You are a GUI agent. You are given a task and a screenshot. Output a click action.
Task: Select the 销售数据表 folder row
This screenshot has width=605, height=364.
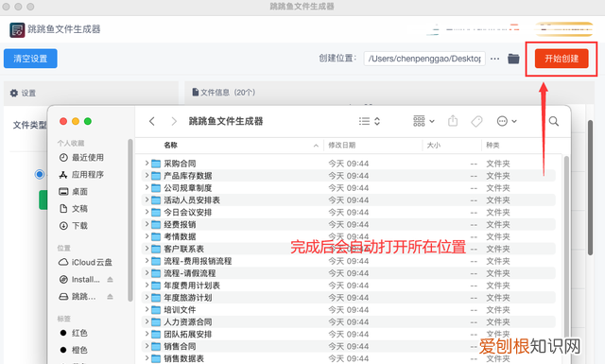[x=349, y=358]
